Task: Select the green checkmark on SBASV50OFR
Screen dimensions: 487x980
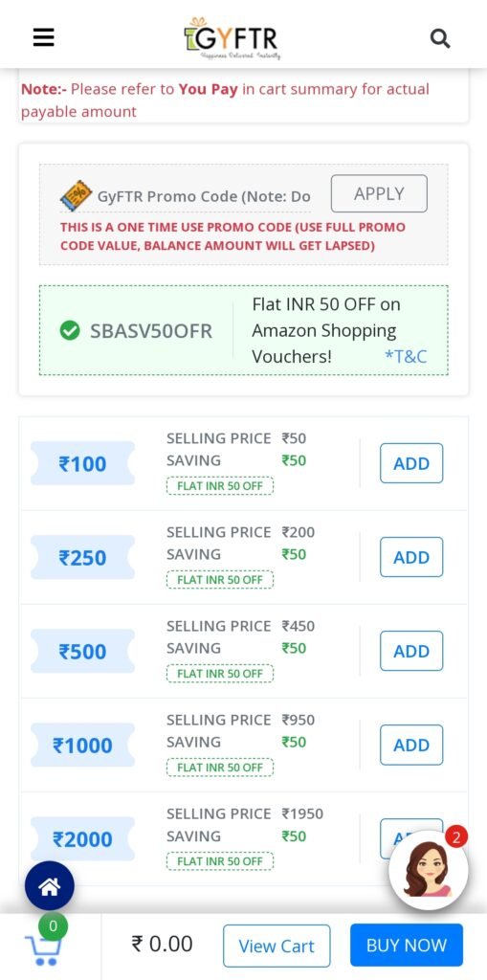Action: [x=70, y=330]
